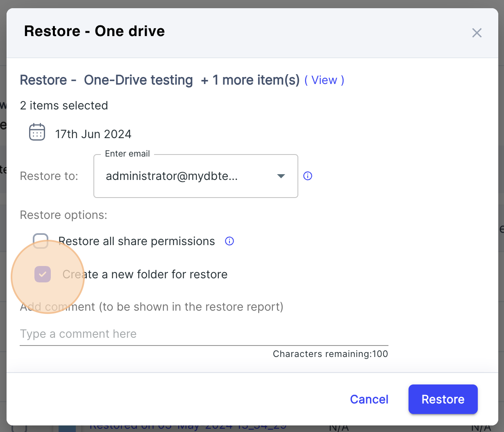Open the calendar date picker icon
This screenshot has height=432, width=504.
click(36, 132)
